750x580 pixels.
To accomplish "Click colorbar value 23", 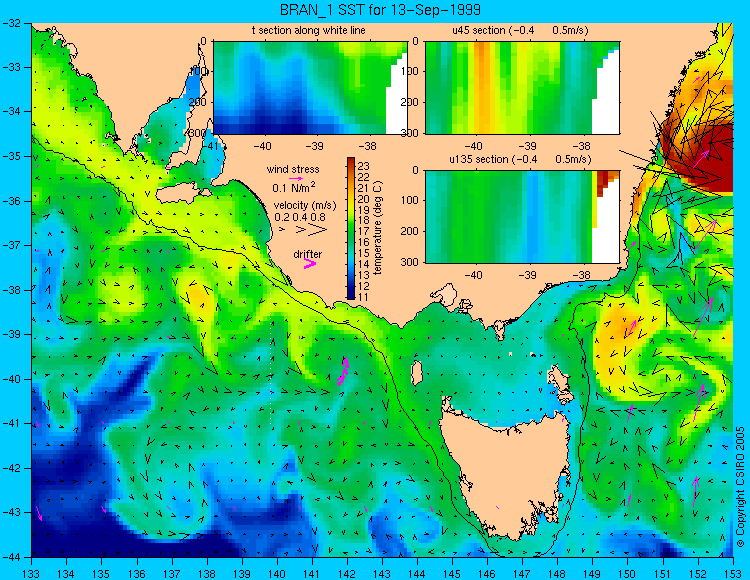I will [364, 166].
